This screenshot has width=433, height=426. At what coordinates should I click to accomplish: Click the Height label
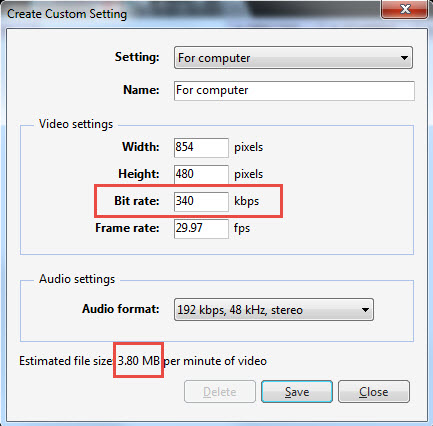139,174
